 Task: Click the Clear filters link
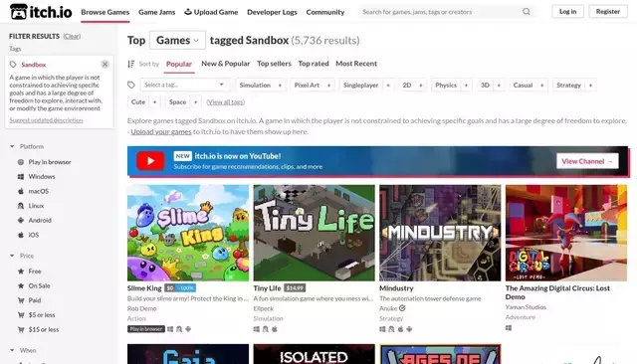click(72, 36)
